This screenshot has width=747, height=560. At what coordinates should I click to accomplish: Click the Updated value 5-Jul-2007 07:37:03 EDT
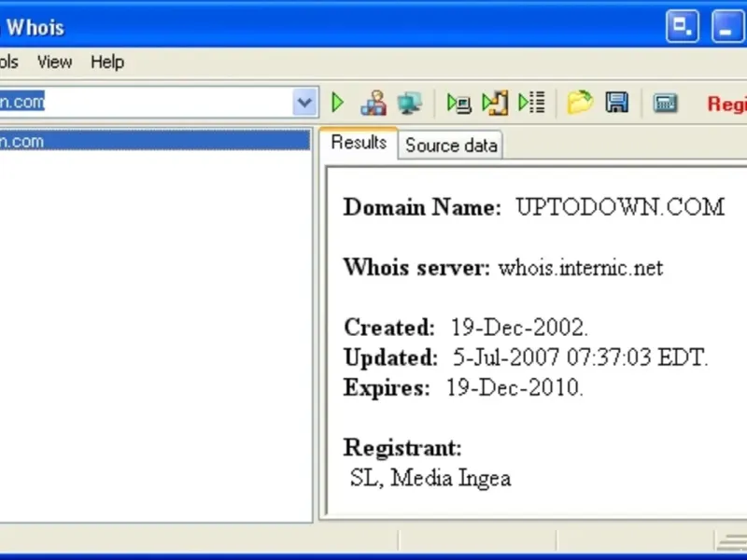pos(580,357)
